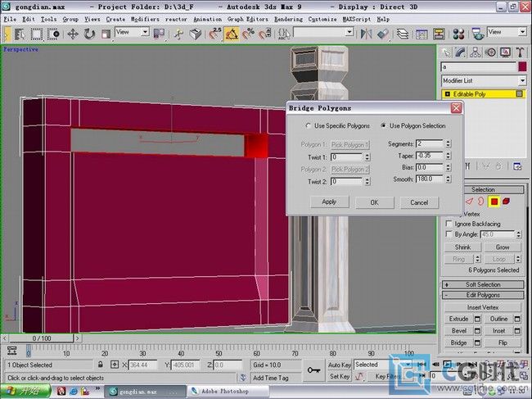Click the Flip button
This screenshot has height=399, width=532.
point(503,342)
